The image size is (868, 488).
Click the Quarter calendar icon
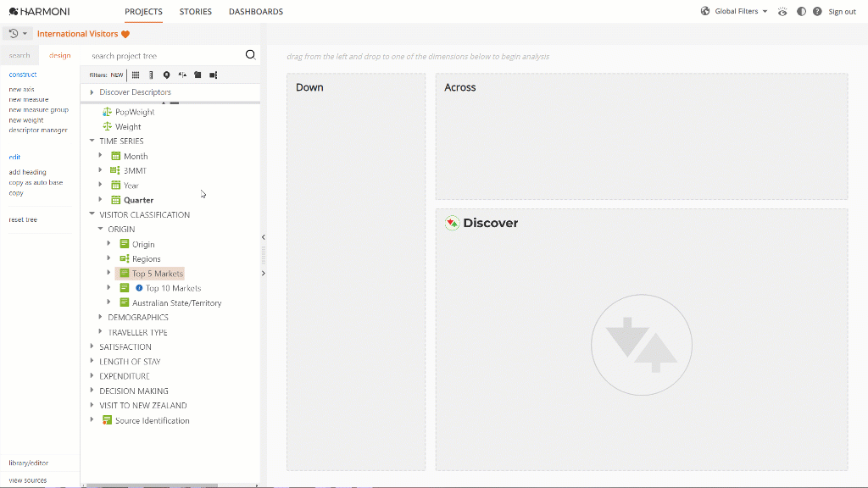[115, 200]
